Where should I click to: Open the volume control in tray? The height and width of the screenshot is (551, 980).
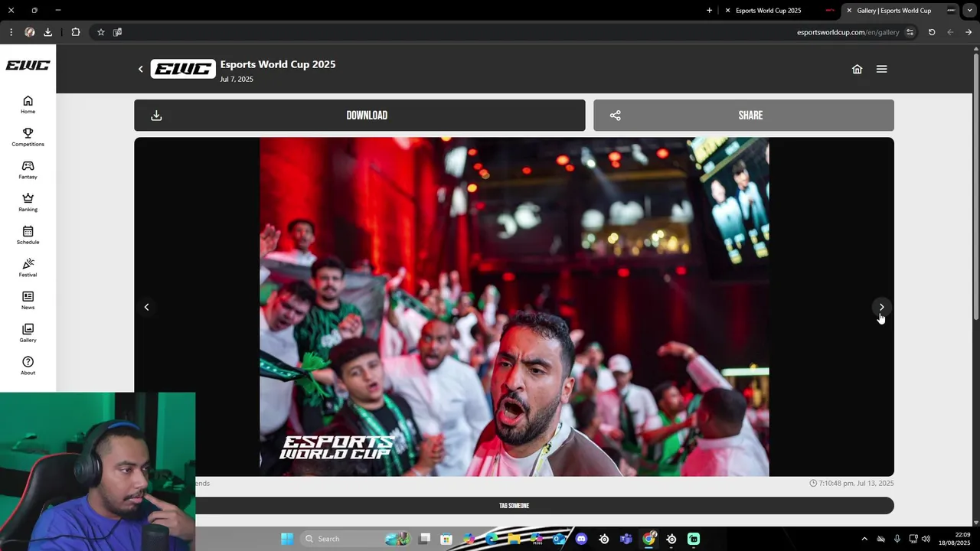[926, 539]
